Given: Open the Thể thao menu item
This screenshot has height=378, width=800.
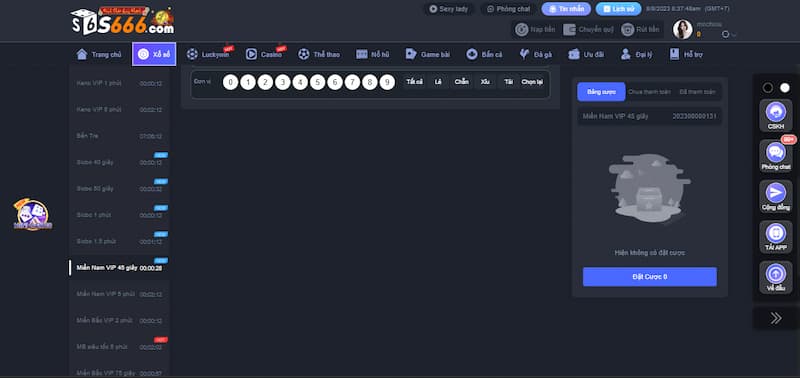Looking at the screenshot, I should 319,55.
